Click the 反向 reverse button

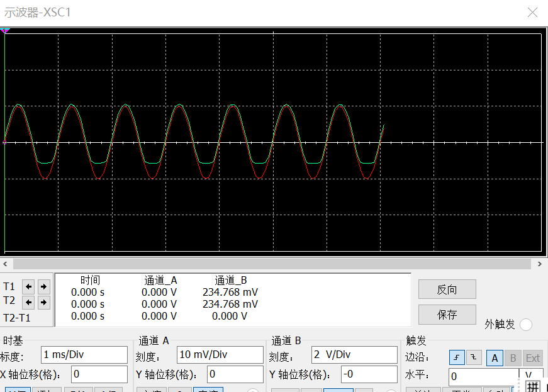coord(447,289)
